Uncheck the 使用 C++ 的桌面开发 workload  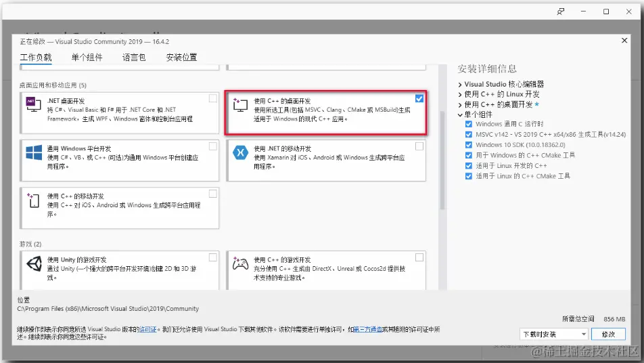coord(419,98)
